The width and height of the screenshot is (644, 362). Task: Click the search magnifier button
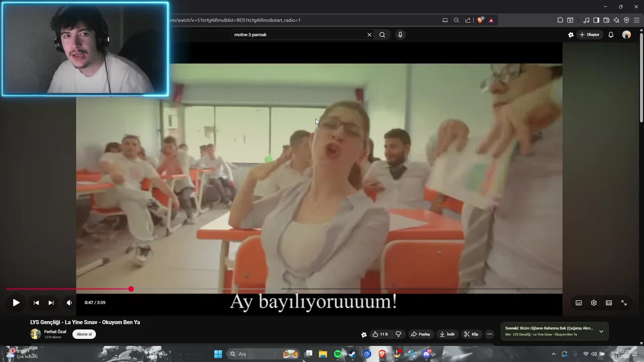click(x=382, y=35)
